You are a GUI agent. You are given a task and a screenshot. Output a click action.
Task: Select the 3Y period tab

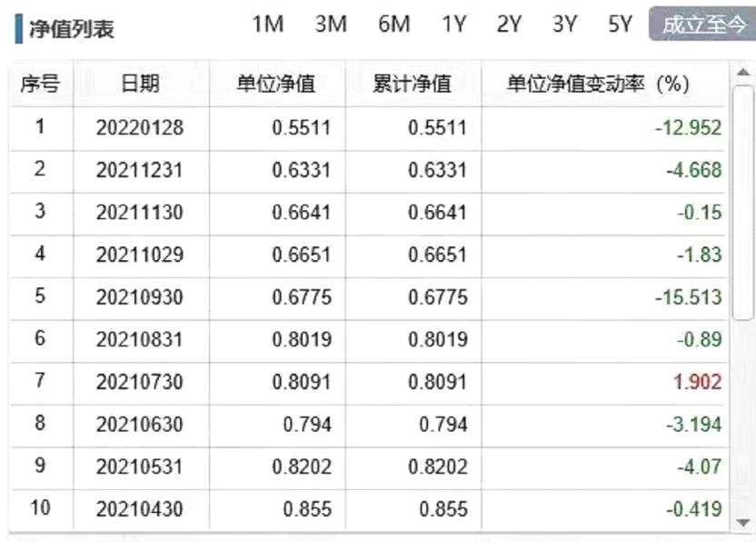point(564,25)
